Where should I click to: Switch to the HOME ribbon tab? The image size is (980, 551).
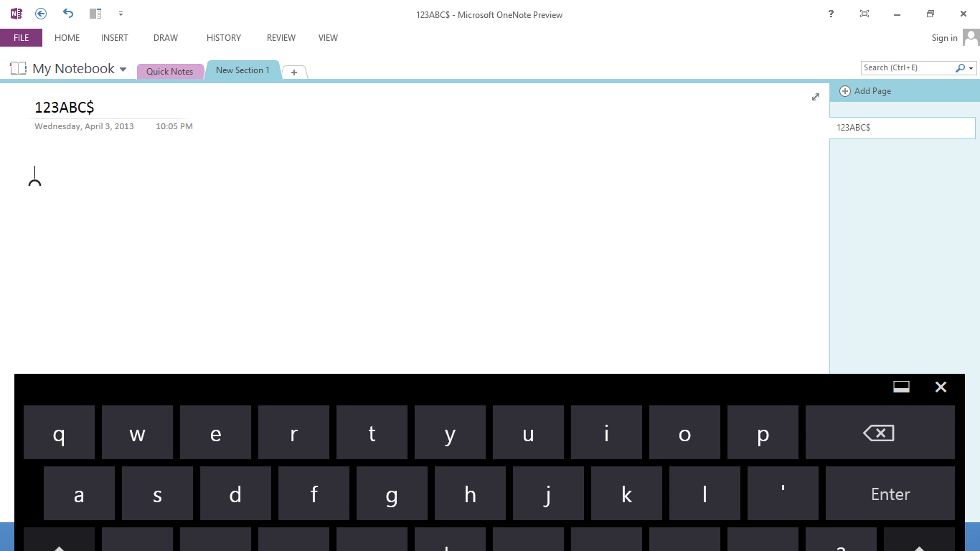pyautogui.click(x=67, y=38)
